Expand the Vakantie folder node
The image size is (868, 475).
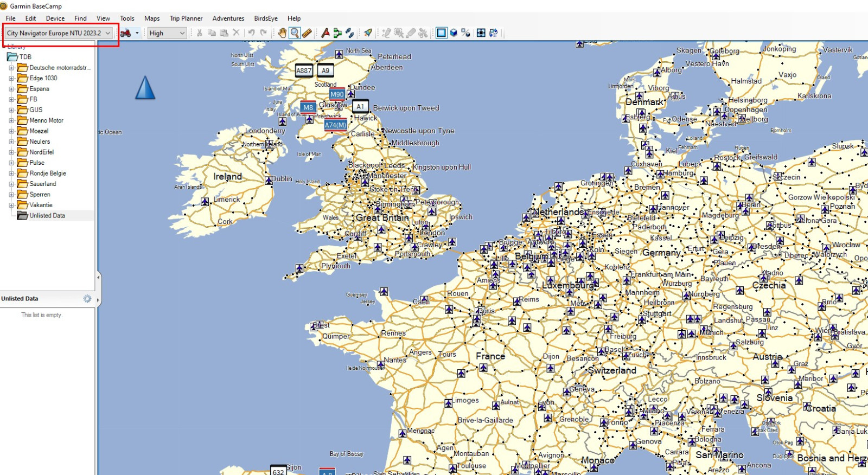click(x=11, y=206)
